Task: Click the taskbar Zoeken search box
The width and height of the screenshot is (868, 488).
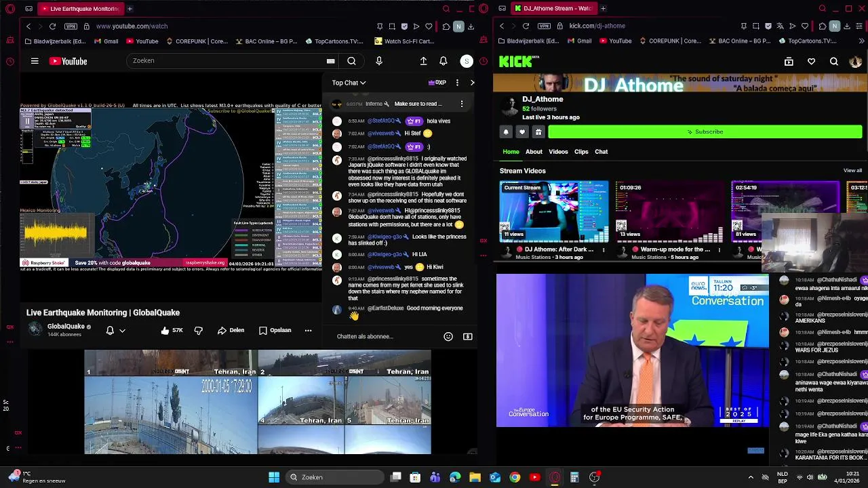Action: [334, 477]
